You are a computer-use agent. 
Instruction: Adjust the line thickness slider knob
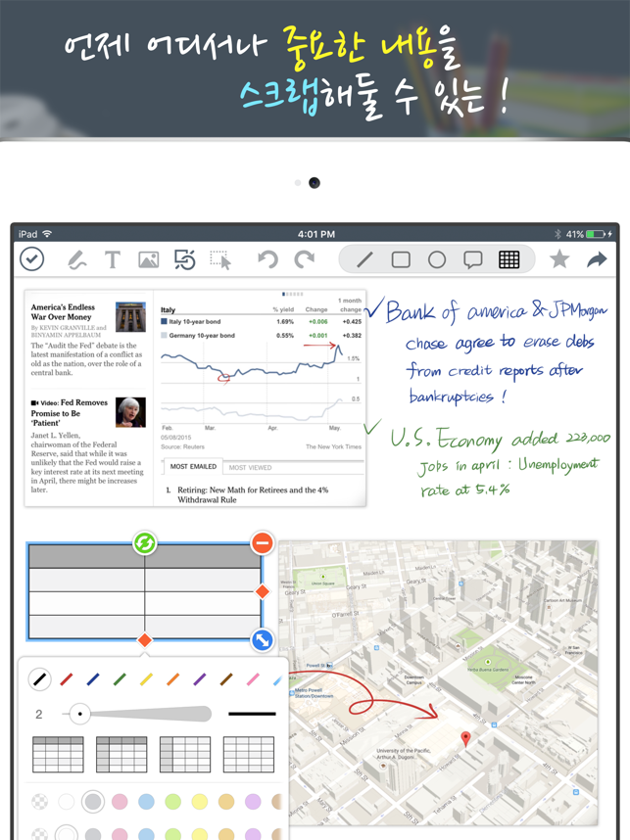click(x=80, y=714)
